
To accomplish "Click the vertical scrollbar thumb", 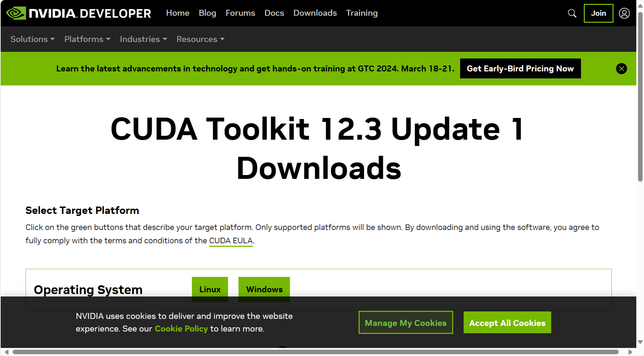I will 640,97.
